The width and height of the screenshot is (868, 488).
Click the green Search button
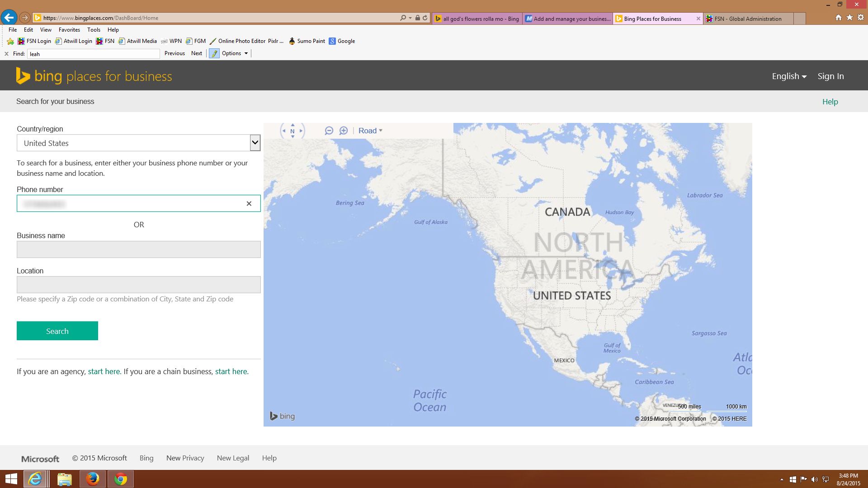57,331
